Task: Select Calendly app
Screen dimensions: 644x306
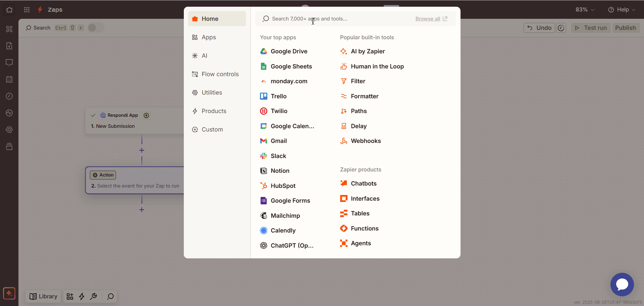Action: coord(278,231)
